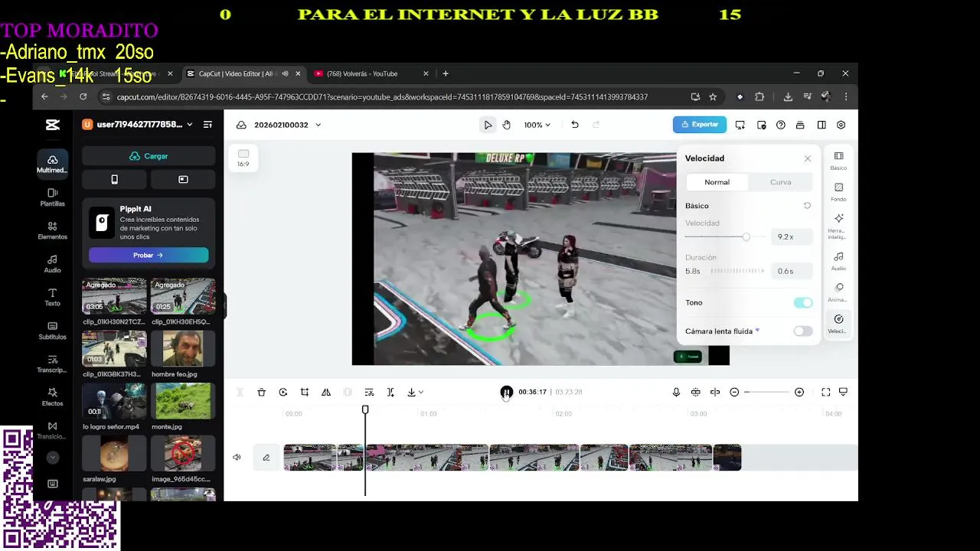The height and width of the screenshot is (551, 980).
Task: Close the Velocidad panel
Action: click(x=807, y=158)
